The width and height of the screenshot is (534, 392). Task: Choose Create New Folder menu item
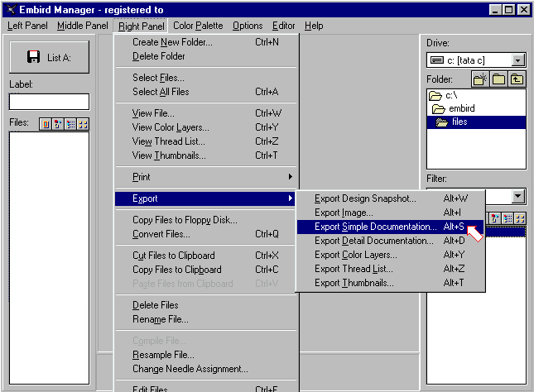205,42
